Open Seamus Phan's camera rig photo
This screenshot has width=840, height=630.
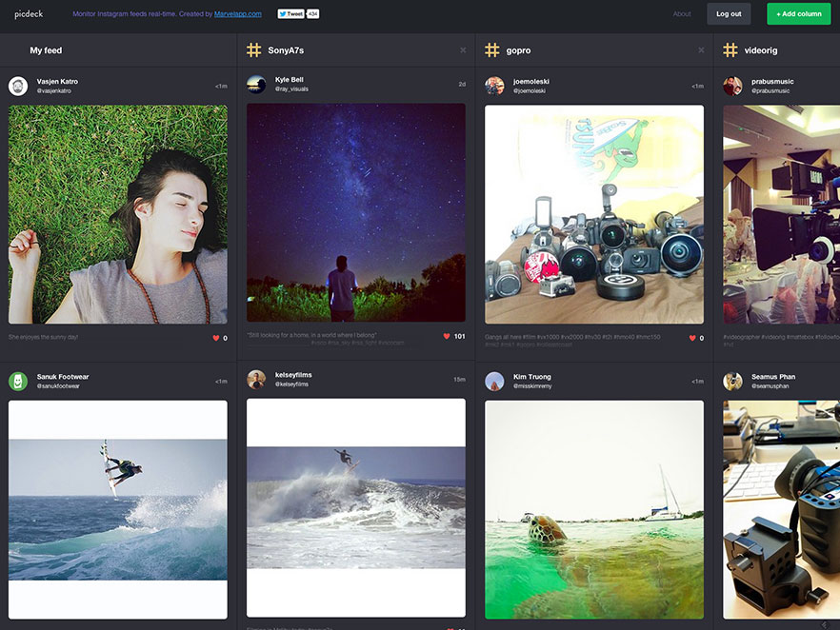pos(782,509)
